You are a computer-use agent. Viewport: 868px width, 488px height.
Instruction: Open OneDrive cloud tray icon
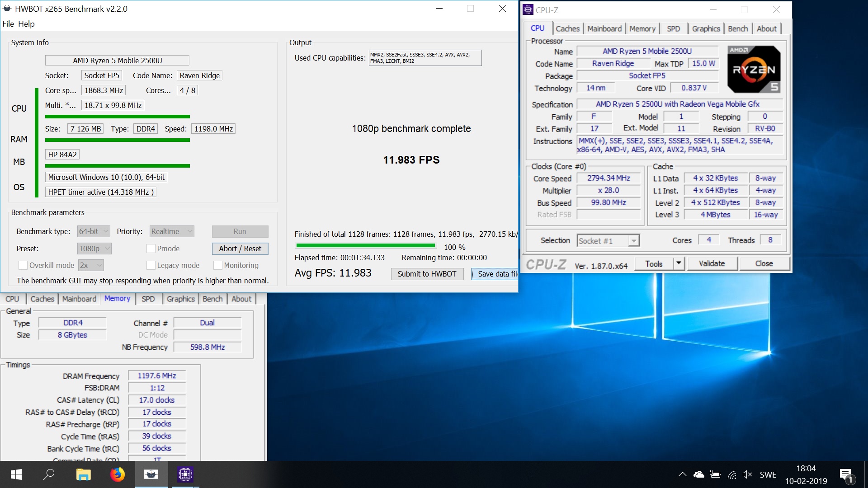pos(699,474)
